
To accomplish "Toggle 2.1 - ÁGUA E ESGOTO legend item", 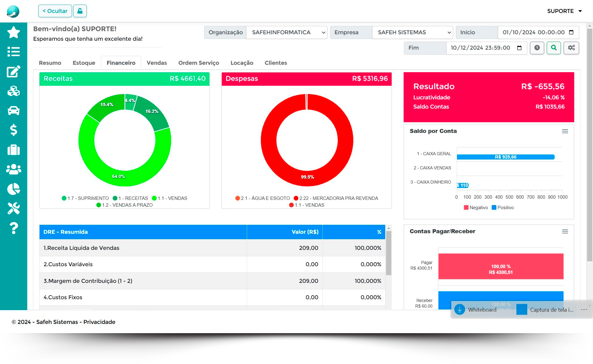I will coord(263,198).
